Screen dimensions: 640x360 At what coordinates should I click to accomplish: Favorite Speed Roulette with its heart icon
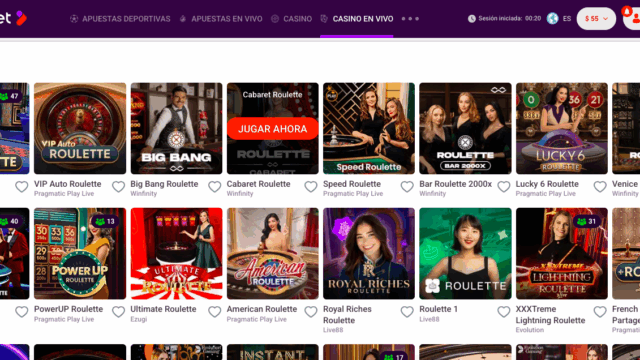pyautogui.click(x=407, y=187)
